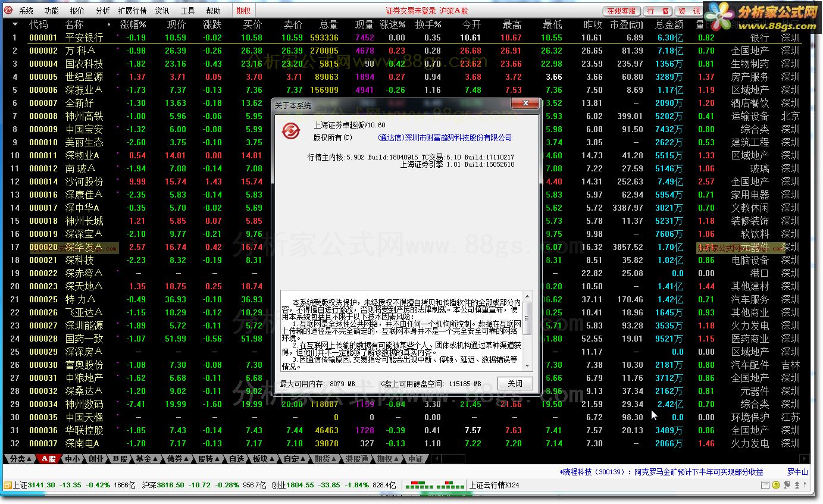
Task: Select stock code 000037 深南电A
Action: 43,443
